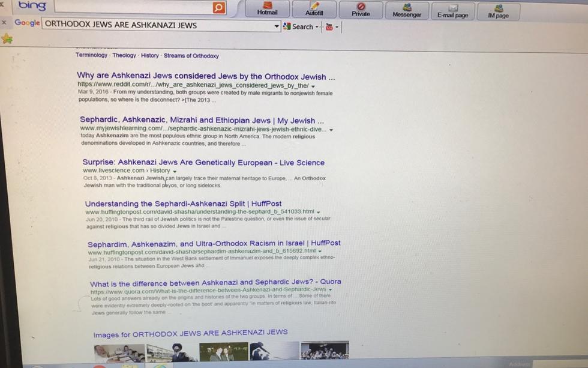Click the Bing search magnifier button
Image resolution: width=588 pixels, height=368 pixels.
click(219, 7)
